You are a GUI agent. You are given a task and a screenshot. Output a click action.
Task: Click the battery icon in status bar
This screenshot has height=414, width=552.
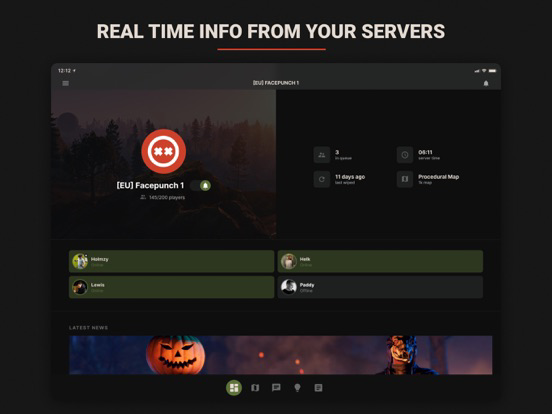(493, 71)
